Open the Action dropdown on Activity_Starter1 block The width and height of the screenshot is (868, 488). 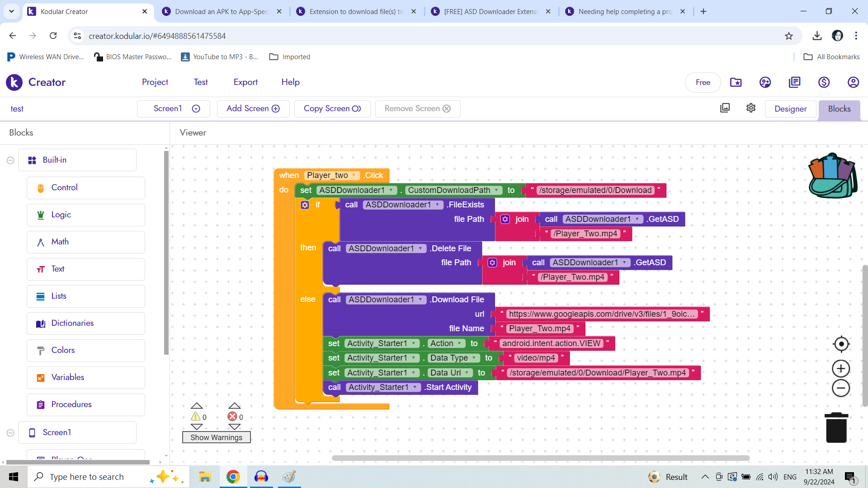(460, 343)
